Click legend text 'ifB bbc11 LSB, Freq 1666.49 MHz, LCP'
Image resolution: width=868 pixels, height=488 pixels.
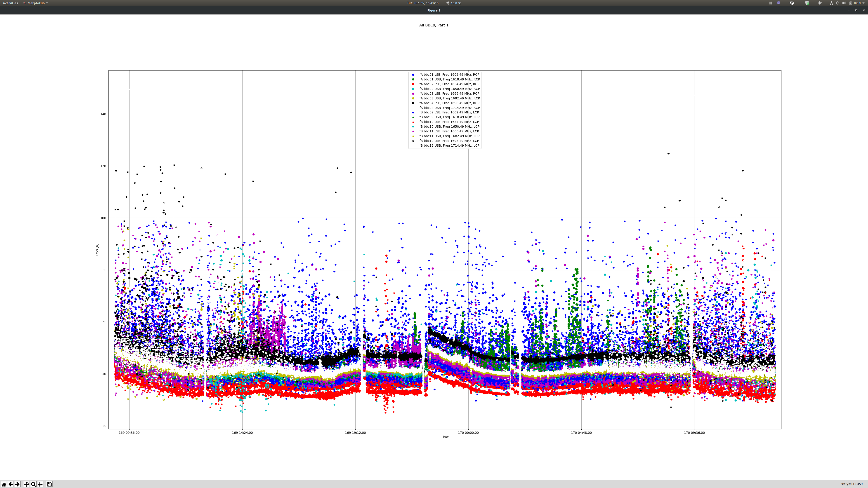(448, 131)
